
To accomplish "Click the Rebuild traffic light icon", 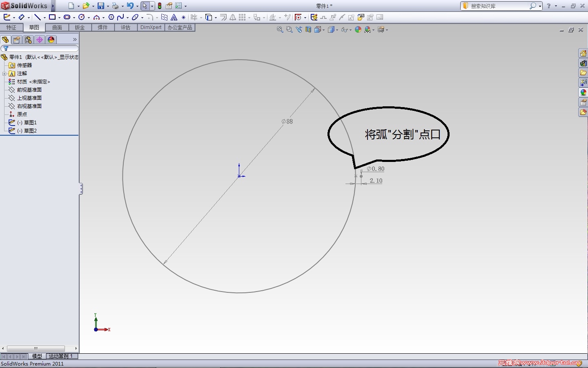I will [x=160, y=6].
